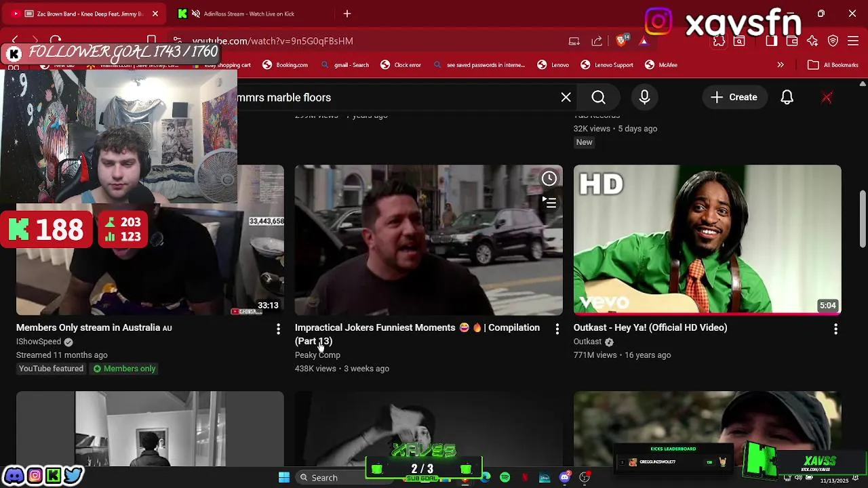
Task: Open more options for Impractical Jokers video
Action: coord(557,329)
